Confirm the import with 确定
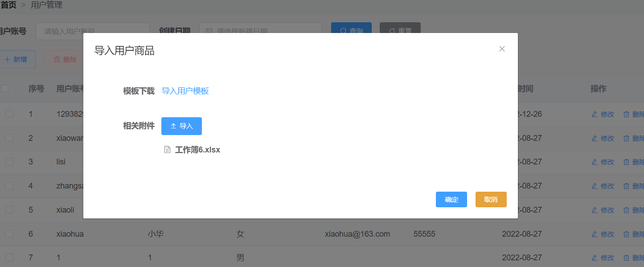This screenshot has height=267, width=644. (x=451, y=200)
